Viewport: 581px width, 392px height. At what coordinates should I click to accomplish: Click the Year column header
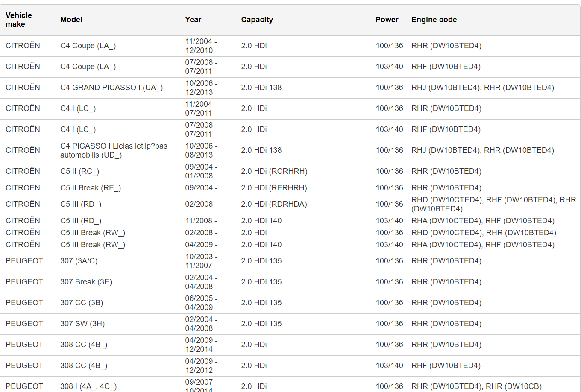point(193,20)
